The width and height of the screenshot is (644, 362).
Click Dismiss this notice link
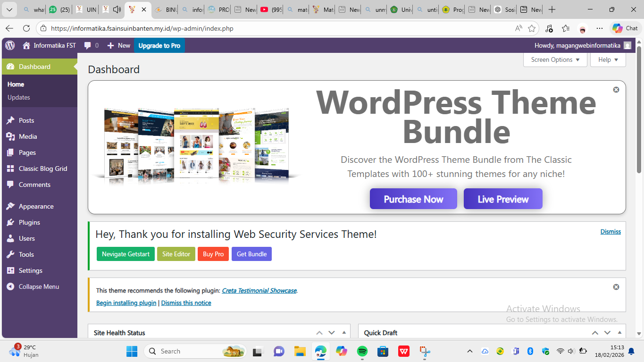[x=186, y=303]
